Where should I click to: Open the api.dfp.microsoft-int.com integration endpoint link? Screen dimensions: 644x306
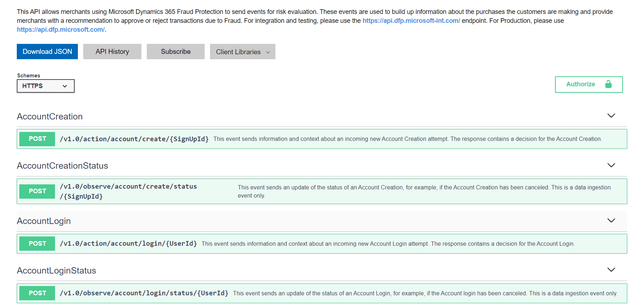pyautogui.click(x=411, y=21)
